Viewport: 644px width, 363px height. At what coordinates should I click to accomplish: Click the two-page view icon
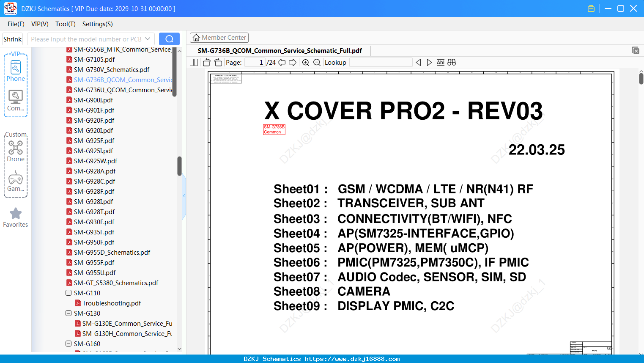click(x=194, y=62)
